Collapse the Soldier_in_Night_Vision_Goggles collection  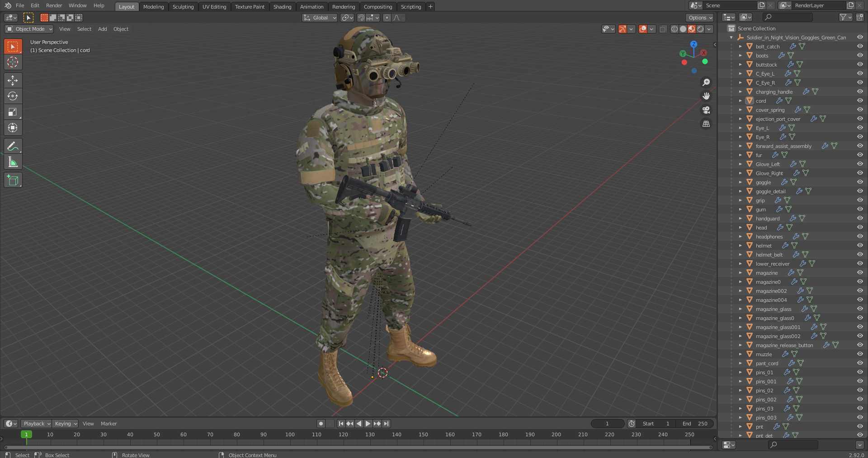pyautogui.click(x=731, y=38)
